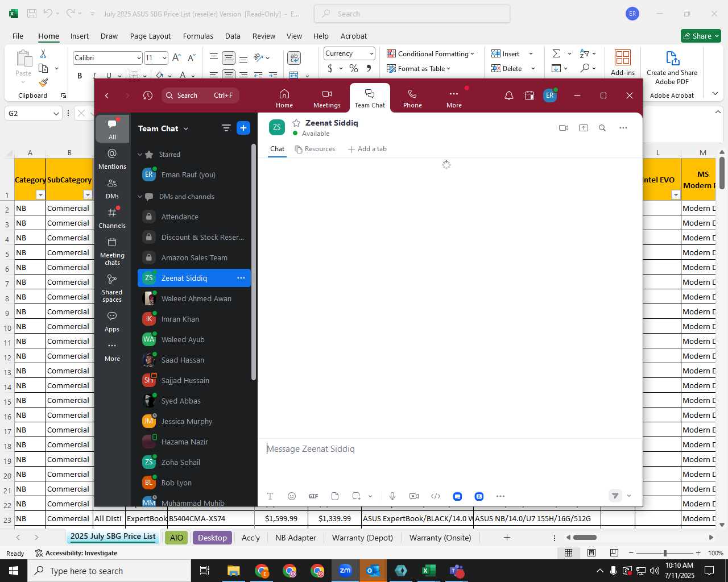The image size is (728, 582).
Task: Click the file attachment icon in the composer
Action: point(335,496)
